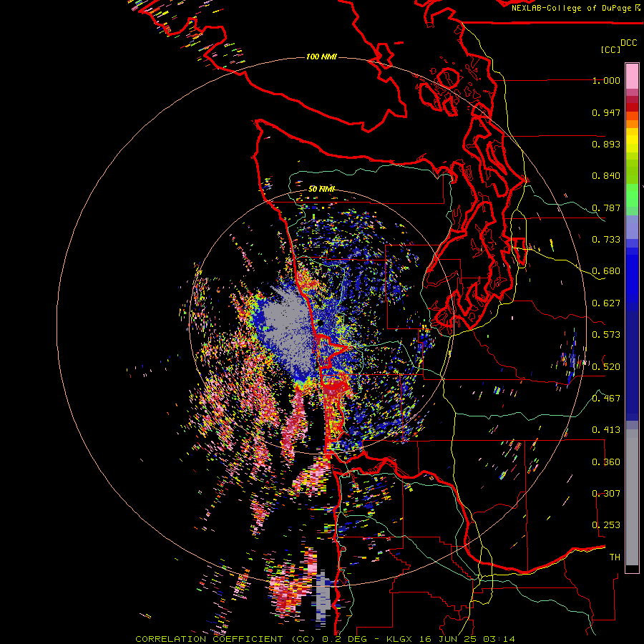Click the 0.733 scale value

click(606, 240)
